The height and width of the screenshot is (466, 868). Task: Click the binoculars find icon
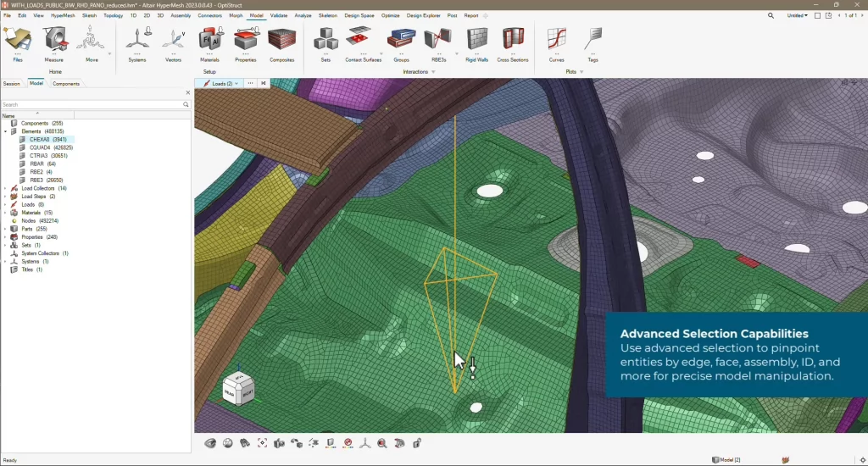[x=245, y=443]
